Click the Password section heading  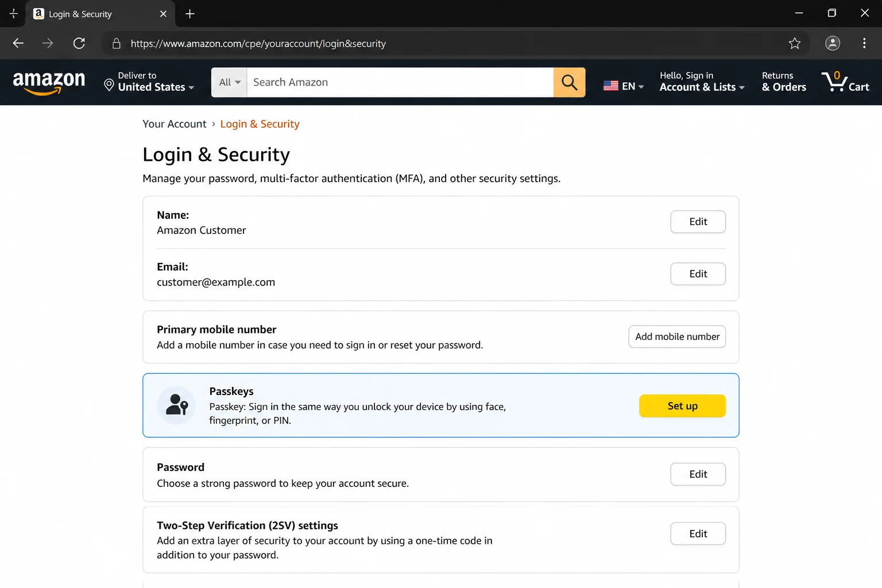pos(180,467)
